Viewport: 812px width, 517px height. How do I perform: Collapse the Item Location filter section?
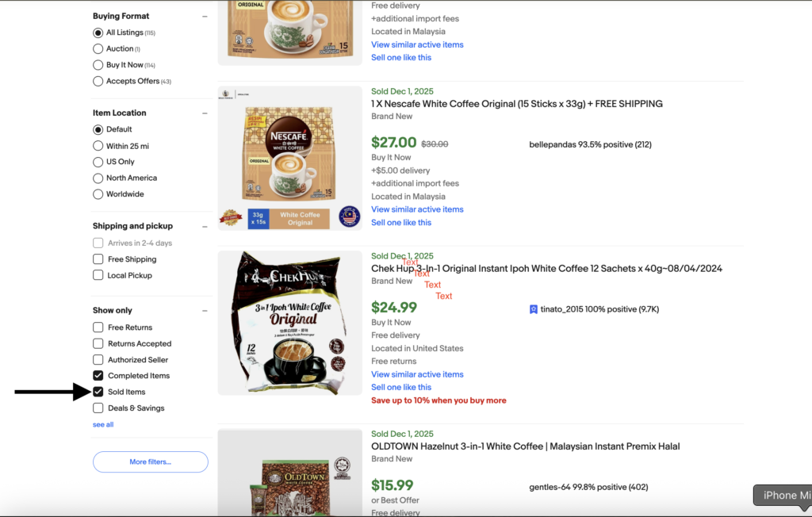tap(205, 113)
